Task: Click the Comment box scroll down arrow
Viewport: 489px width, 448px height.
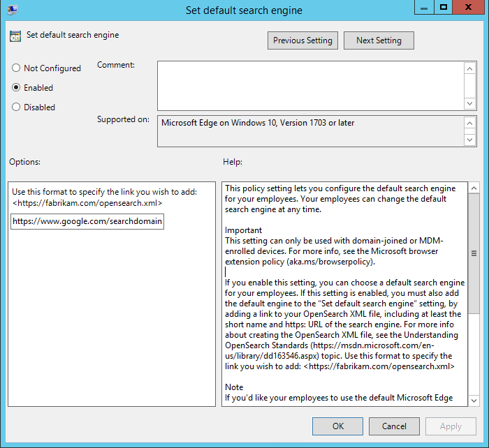Action: point(470,103)
